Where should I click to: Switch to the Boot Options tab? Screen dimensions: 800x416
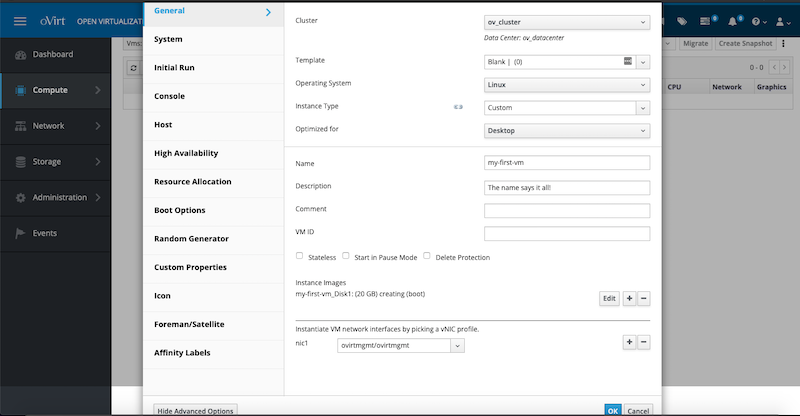coord(213,211)
